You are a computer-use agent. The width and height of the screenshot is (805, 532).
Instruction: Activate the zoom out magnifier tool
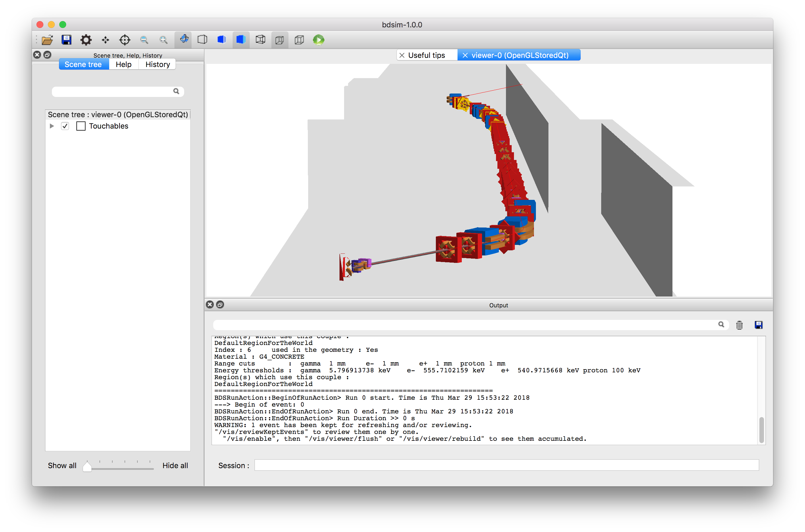(x=144, y=40)
